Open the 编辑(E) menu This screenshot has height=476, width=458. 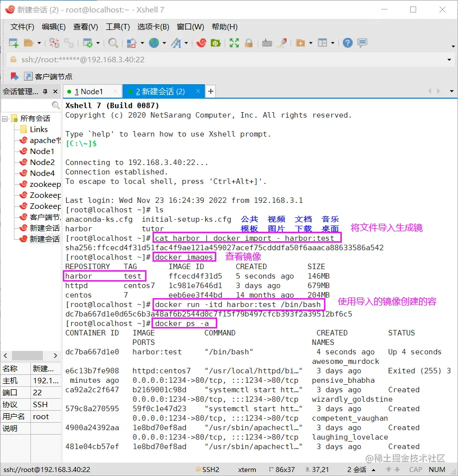pos(54,27)
